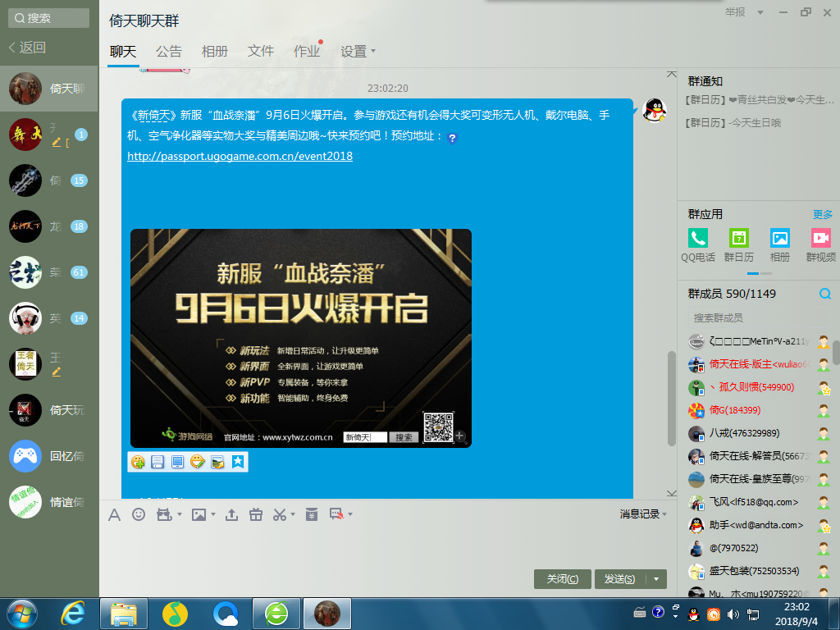
Task: Open 群日历 calendar app
Action: pyautogui.click(x=739, y=239)
